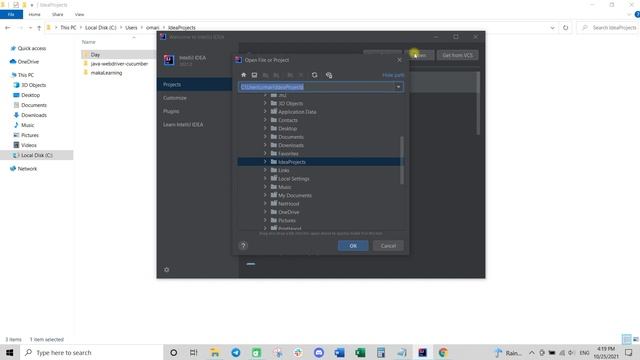
Task: Select java-webdriver-cucumber folder in Explorer
Action: (119, 64)
